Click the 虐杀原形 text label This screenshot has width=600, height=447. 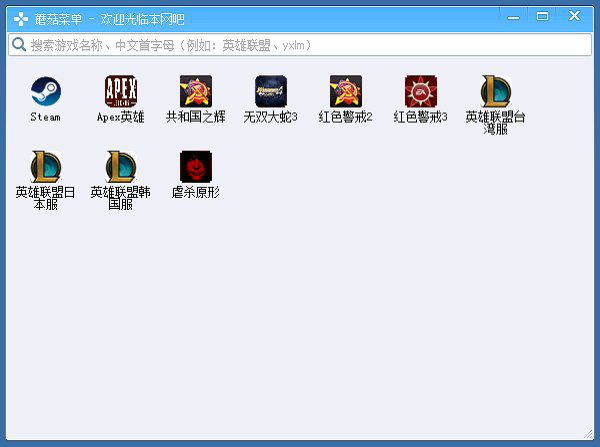(196, 192)
